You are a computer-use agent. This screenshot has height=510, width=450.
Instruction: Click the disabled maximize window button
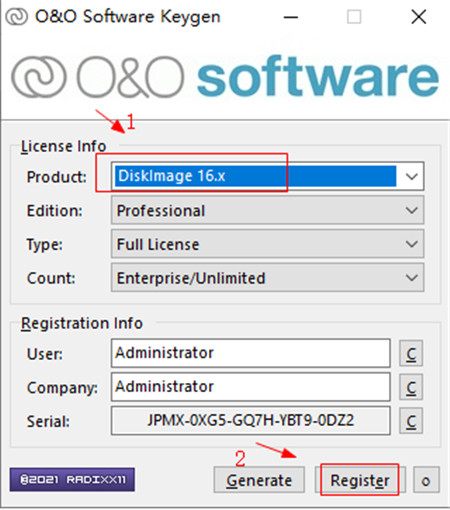click(x=354, y=17)
